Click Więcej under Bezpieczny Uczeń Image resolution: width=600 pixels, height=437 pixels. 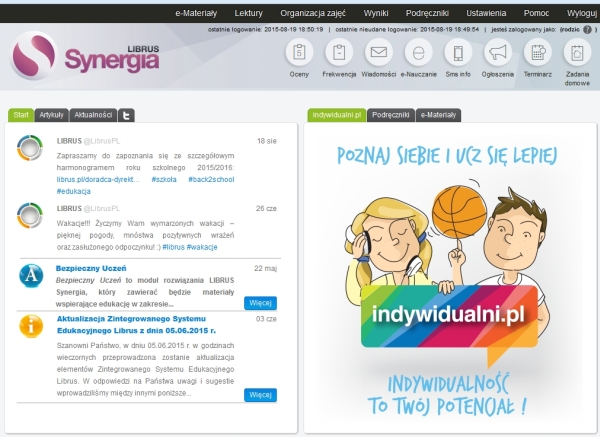(260, 303)
